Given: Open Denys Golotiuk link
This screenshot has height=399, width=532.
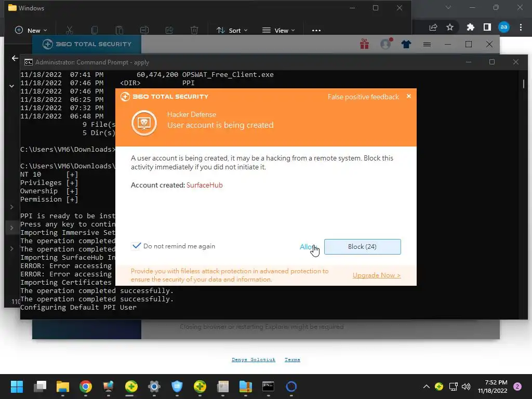Looking at the screenshot, I should pyautogui.click(x=254, y=360).
